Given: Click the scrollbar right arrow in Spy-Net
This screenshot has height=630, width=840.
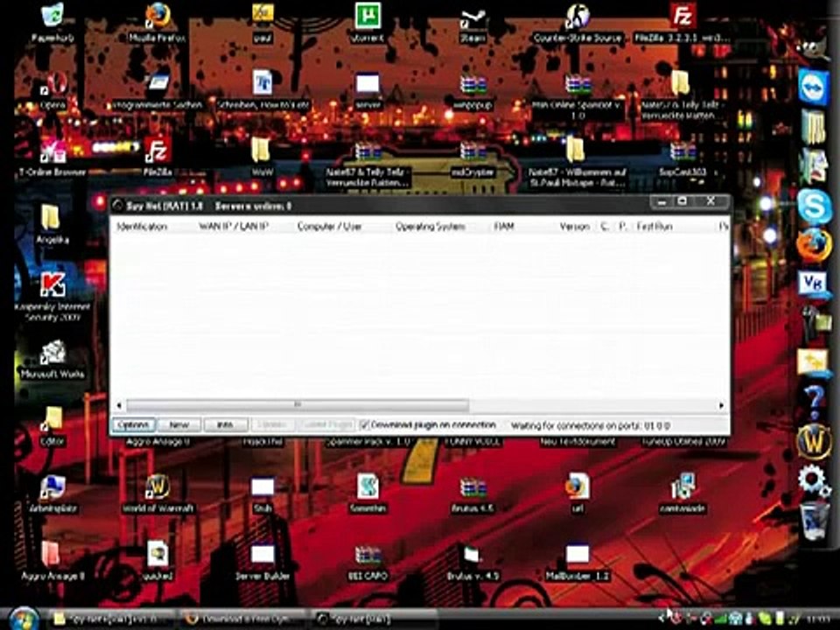Looking at the screenshot, I should [x=721, y=405].
